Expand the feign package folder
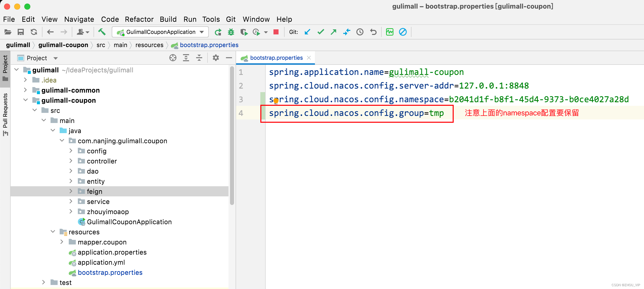644x289 pixels. point(71,191)
